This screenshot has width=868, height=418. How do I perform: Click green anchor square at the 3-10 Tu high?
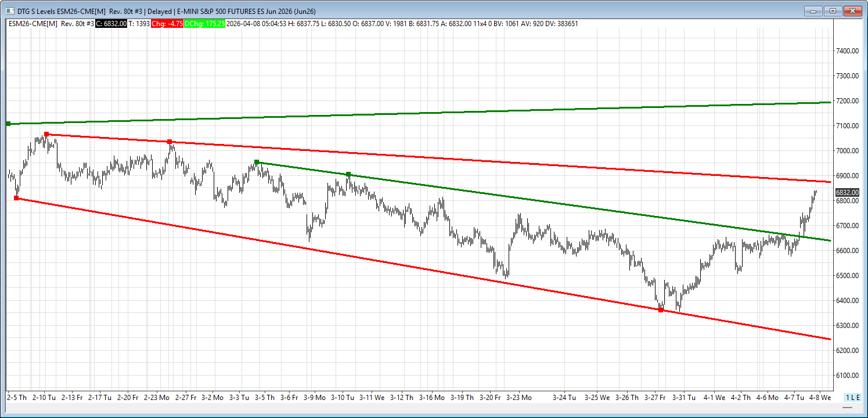pos(348,174)
